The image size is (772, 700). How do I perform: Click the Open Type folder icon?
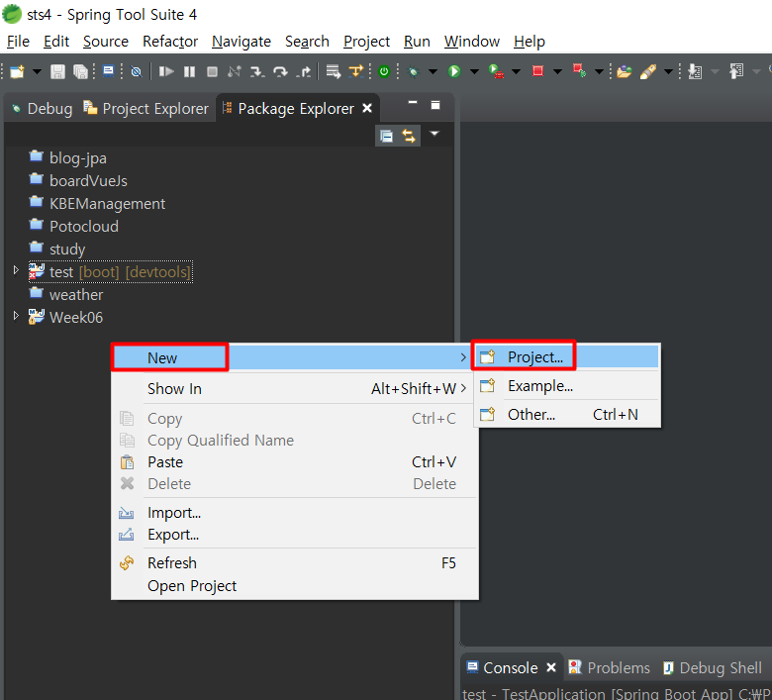[624, 72]
